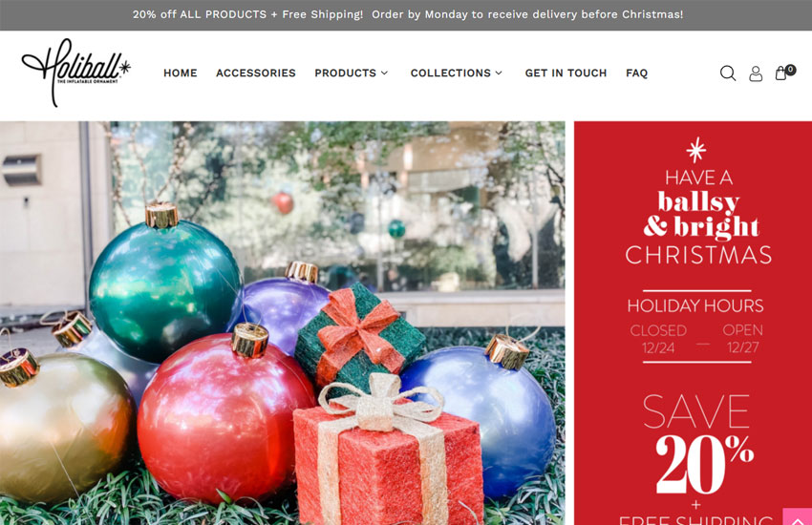Open the Accessories page

(256, 73)
